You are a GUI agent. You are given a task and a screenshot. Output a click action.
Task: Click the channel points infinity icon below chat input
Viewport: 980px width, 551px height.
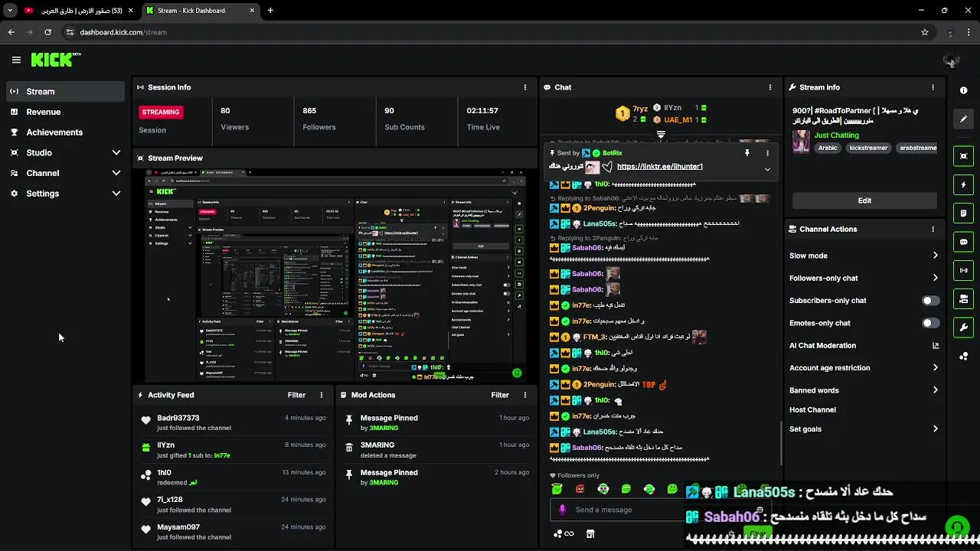coord(563,533)
